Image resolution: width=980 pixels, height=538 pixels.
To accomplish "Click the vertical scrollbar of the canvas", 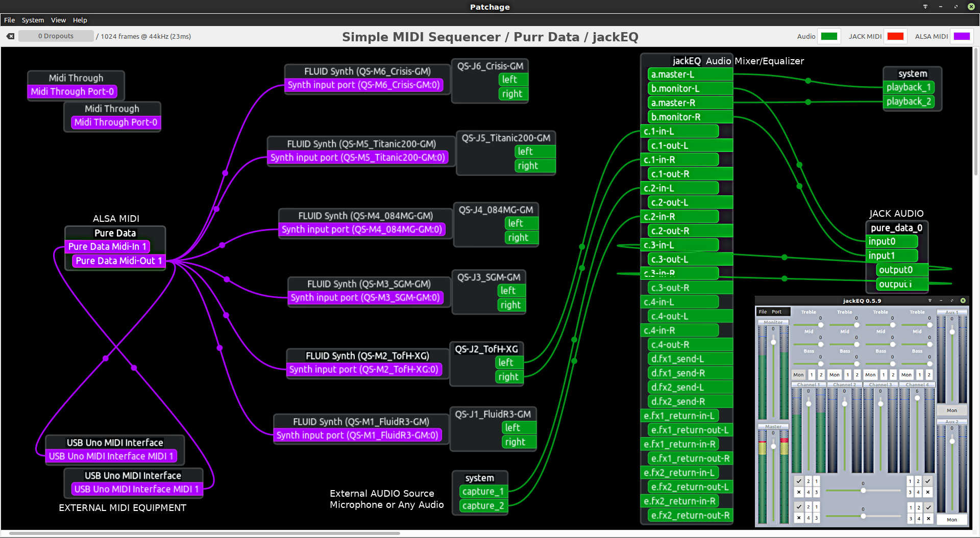I will click(x=977, y=112).
